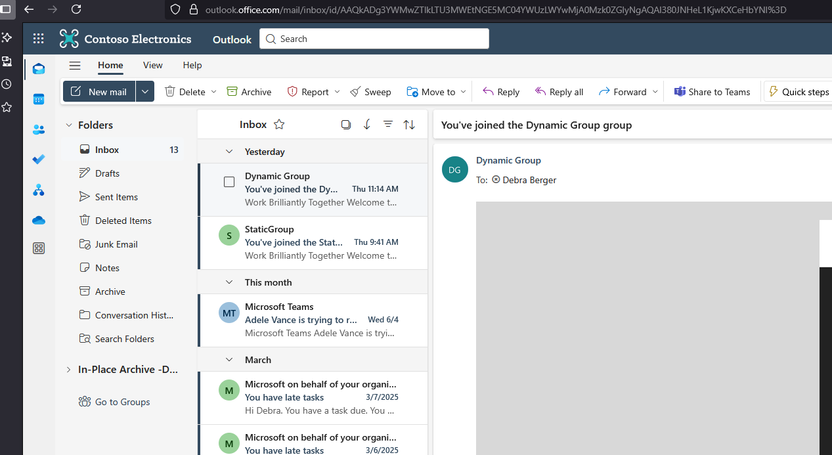Collapse the This month message group

(x=229, y=282)
